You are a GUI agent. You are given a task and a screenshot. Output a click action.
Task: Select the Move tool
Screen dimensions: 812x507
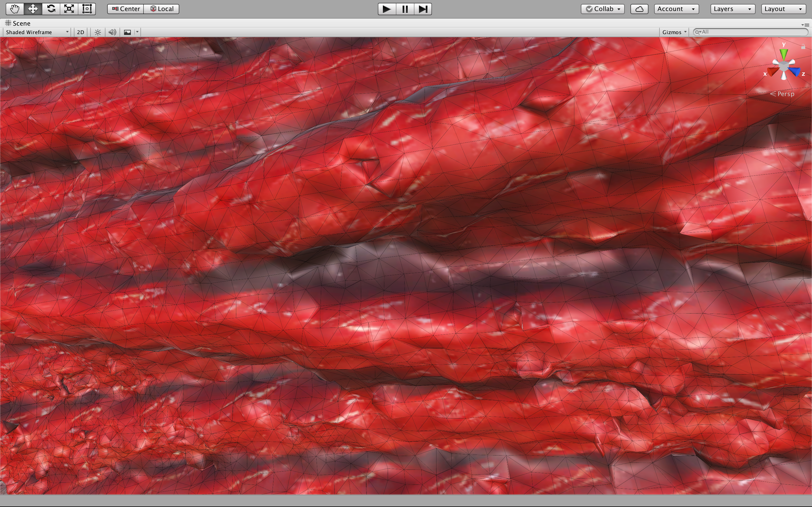coord(33,9)
